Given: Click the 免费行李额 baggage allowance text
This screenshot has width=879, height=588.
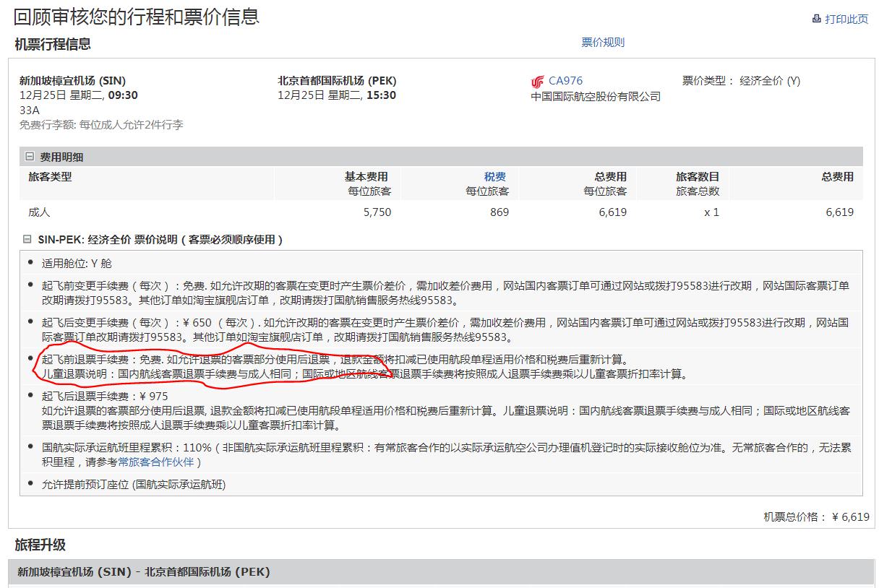Looking at the screenshot, I should pos(101,125).
